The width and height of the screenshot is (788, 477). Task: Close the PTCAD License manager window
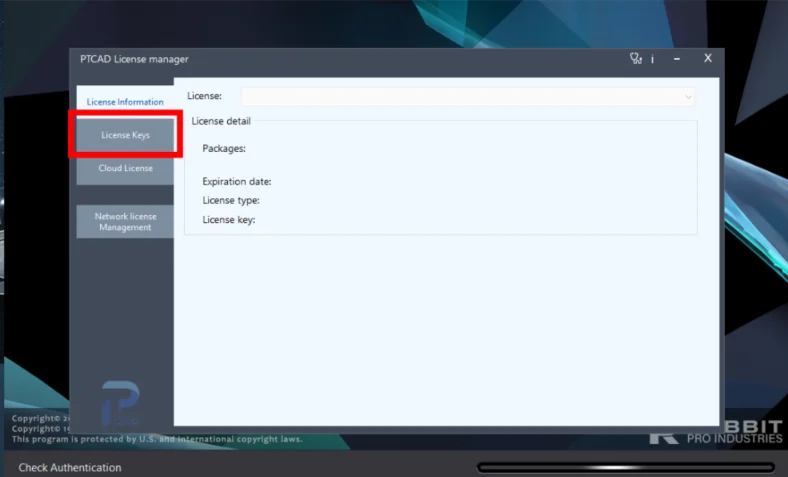click(708, 58)
